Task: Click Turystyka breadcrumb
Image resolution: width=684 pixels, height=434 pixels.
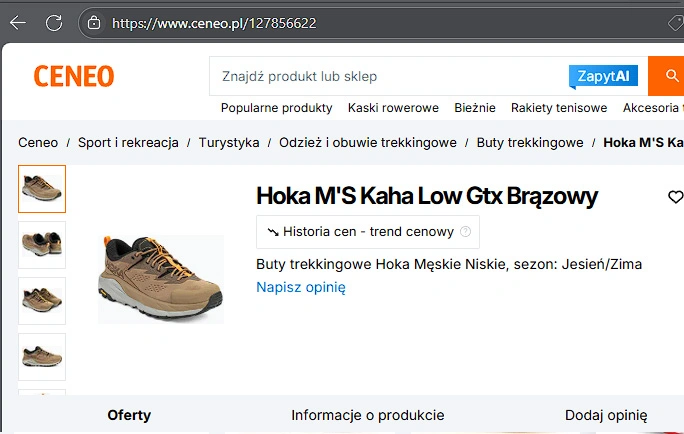Action: click(x=229, y=143)
